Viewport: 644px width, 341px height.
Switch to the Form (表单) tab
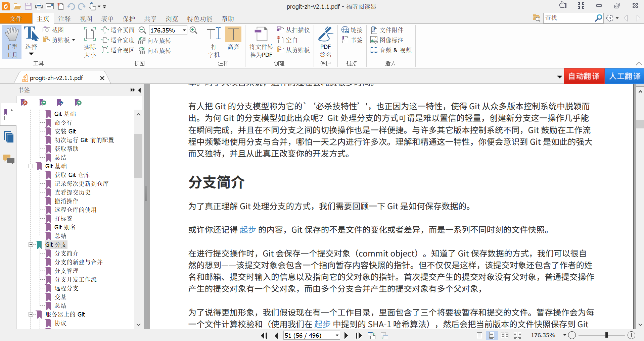click(107, 19)
